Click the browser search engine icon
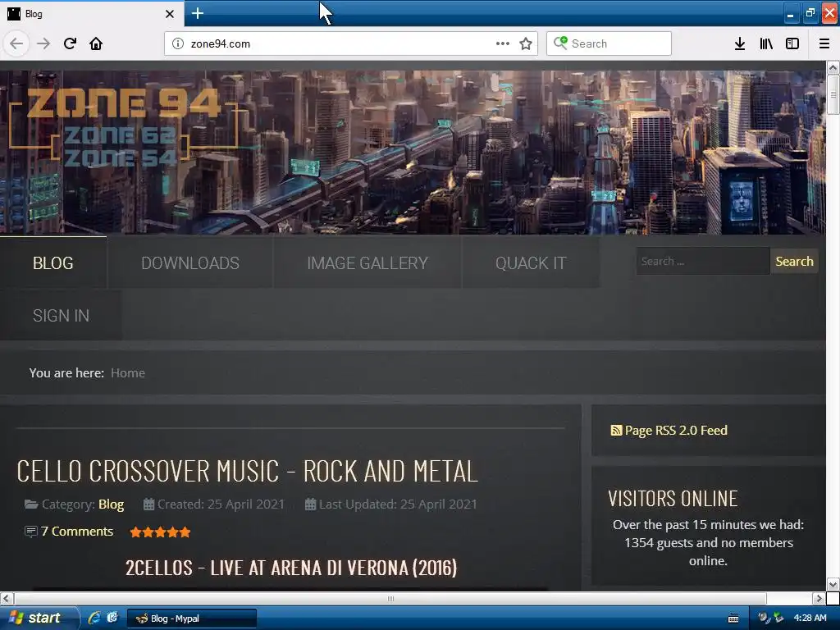 pyautogui.click(x=560, y=43)
